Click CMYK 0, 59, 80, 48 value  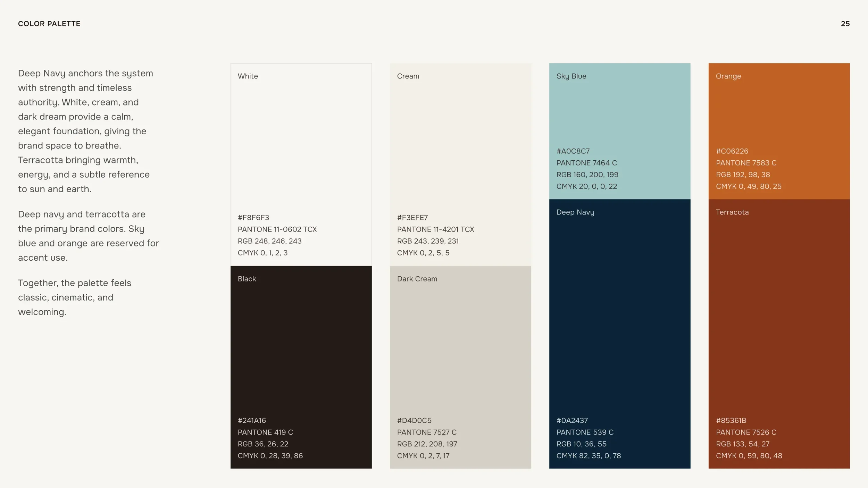pos(749,456)
